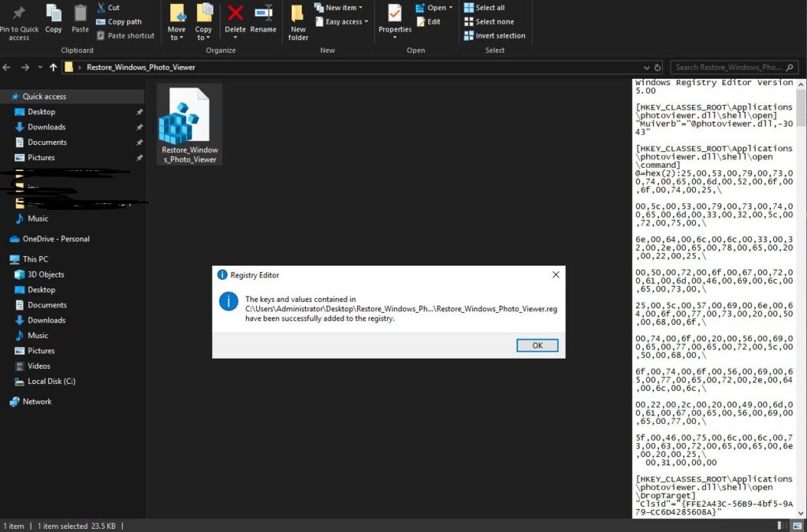
Task: Click the Copy path button
Action: coord(123,21)
